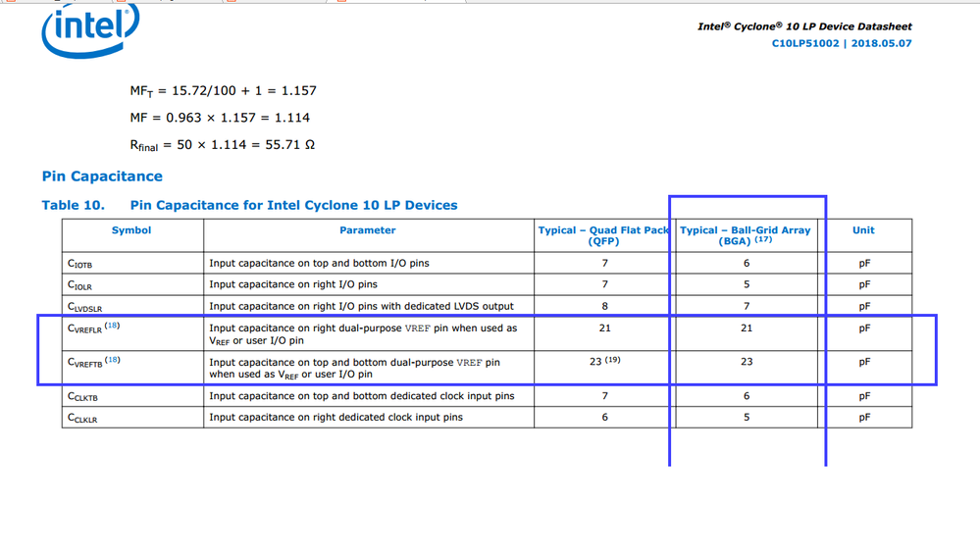Click the 'Unit' column header
980x554 pixels.
[x=863, y=229]
